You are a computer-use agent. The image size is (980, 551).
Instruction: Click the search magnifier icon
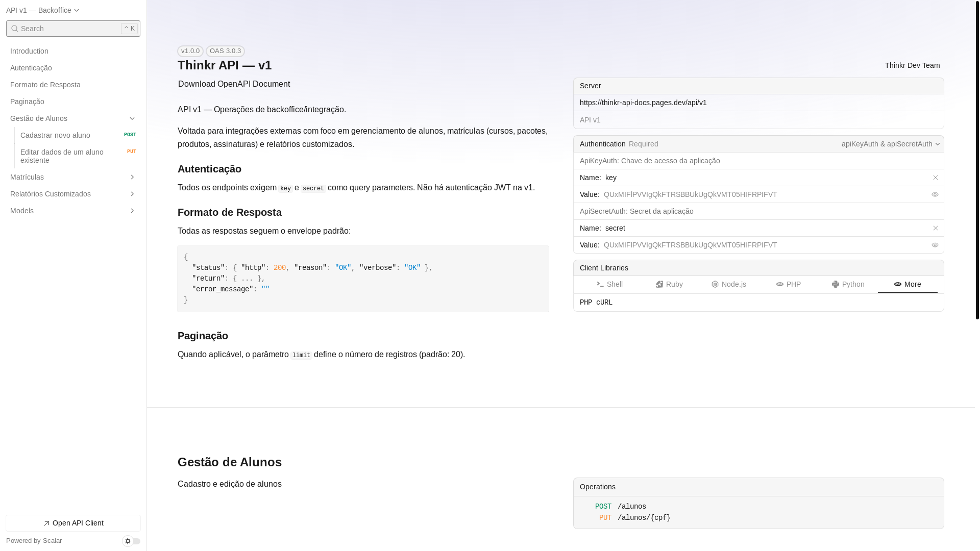point(14,29)
